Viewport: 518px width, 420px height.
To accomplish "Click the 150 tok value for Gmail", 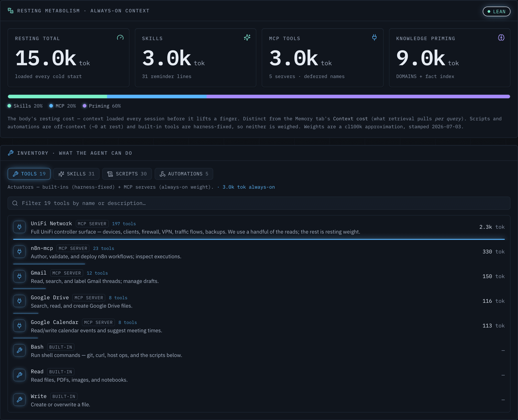I will (493, 276).
